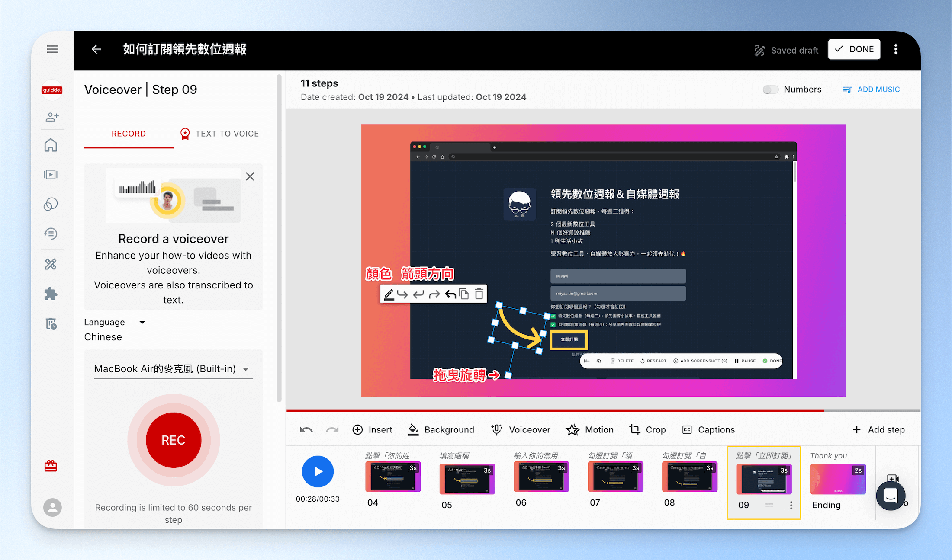Open step 09 more options menu
This screenshot has width=952, height=560.
(791, 505)
